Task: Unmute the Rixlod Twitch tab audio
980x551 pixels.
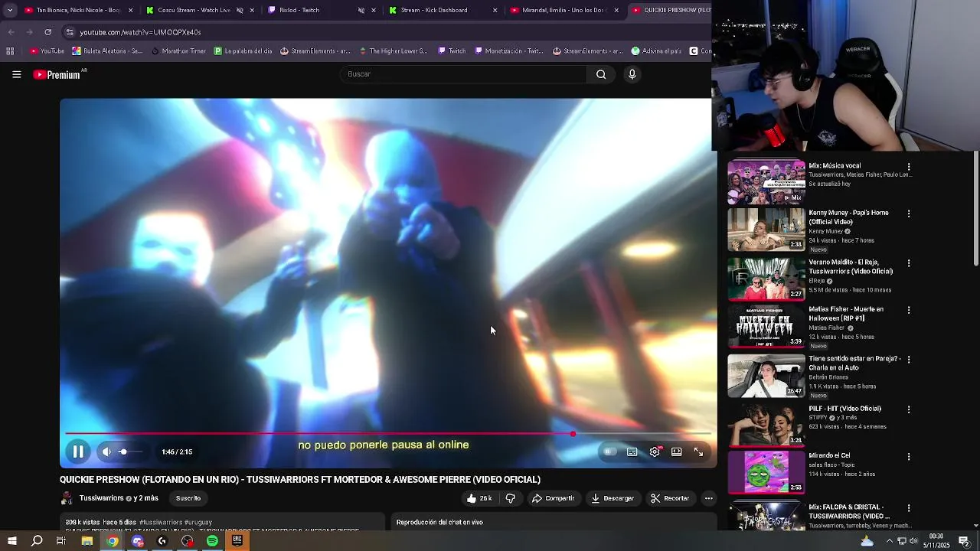Action: point(361,10)
